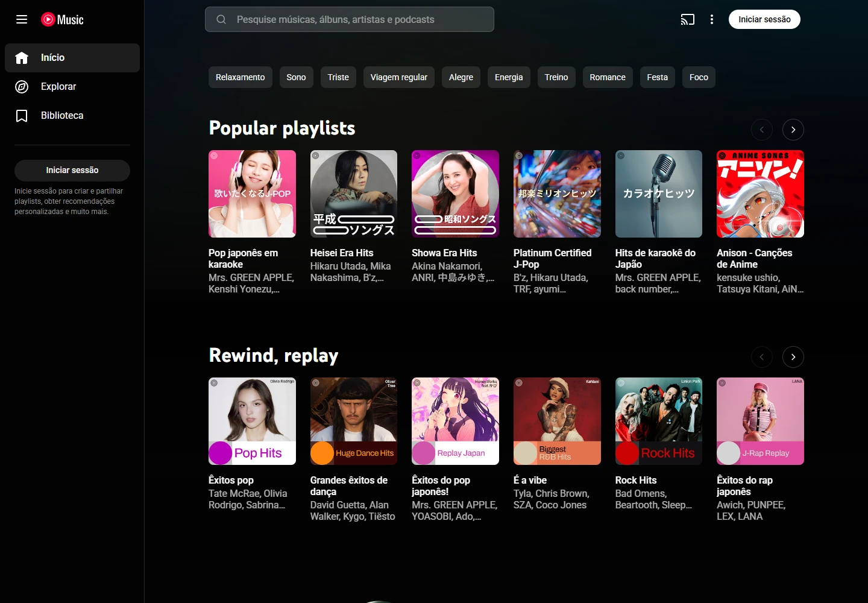
Task: Click the Popular playlists heading
Action: pos(282,128)
